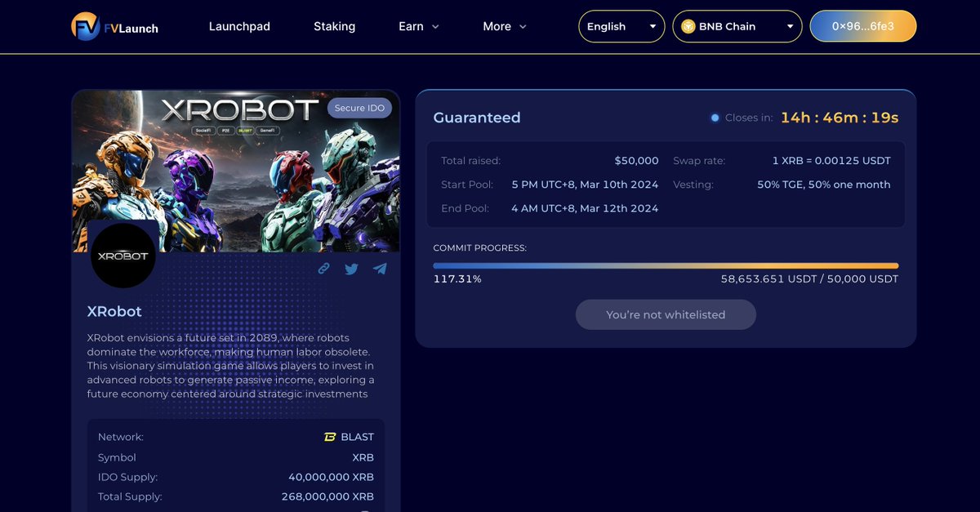Click the wallet address 0x96...6fe3
The height and width of the screenshot is (512, 980).
point(863,26)
